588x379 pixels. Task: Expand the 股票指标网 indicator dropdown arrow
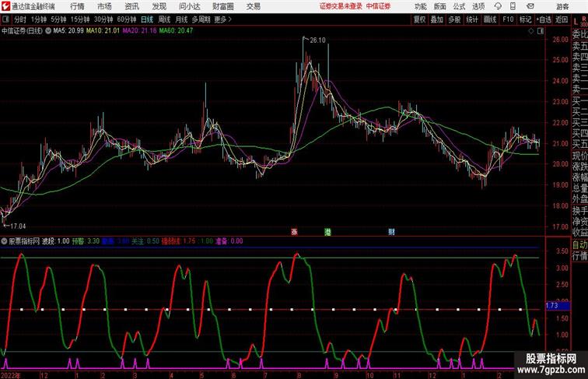point(4,241)
